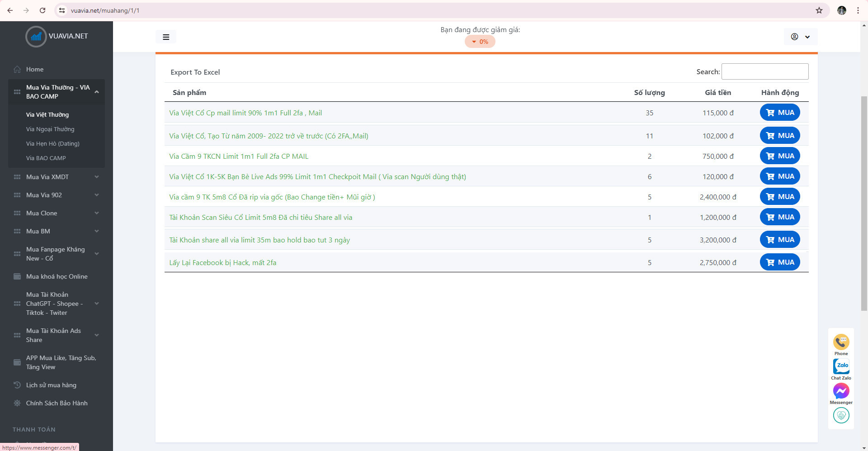Click the browser forward arrow
Viewport: 868px width, 451px height.
[x=26, y=10]
